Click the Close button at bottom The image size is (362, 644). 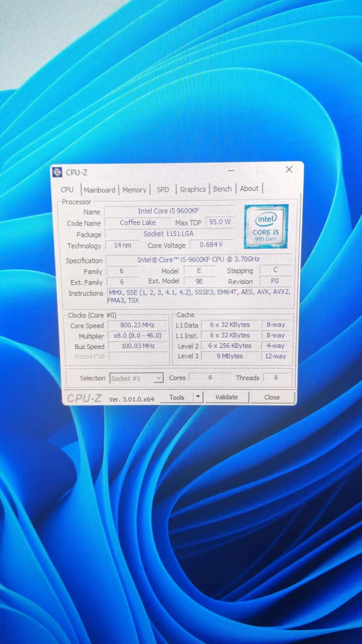point(272,397)
